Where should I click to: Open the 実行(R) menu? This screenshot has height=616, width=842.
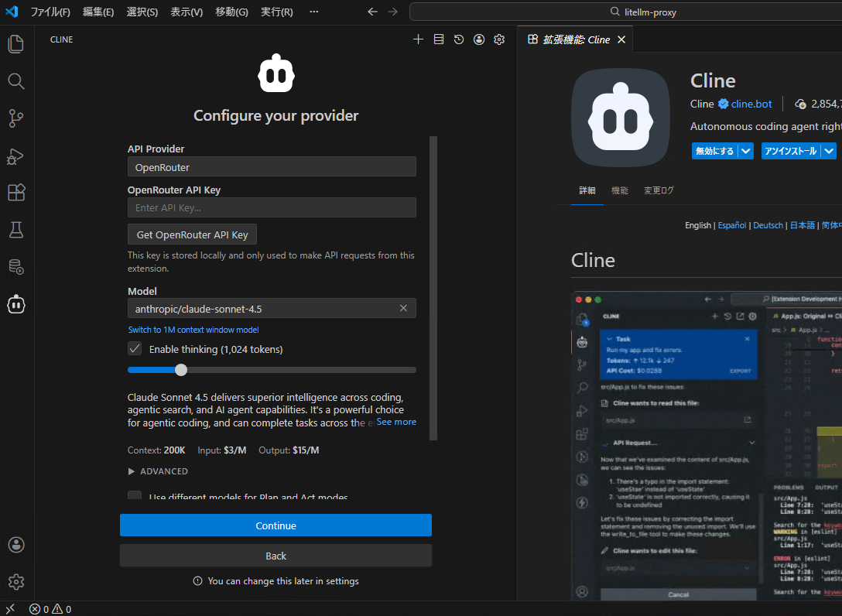click(x=277, y=12)
